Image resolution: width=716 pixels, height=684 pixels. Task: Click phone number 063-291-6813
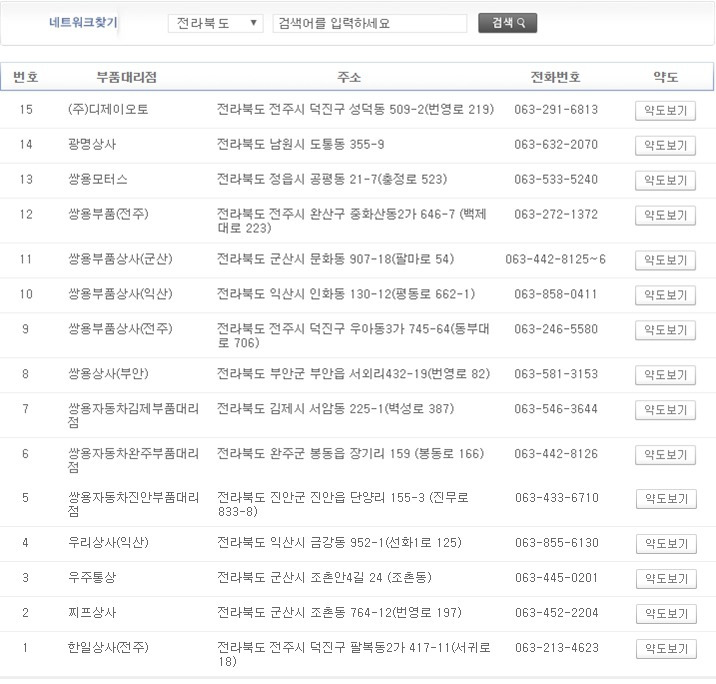pos(556,110)
